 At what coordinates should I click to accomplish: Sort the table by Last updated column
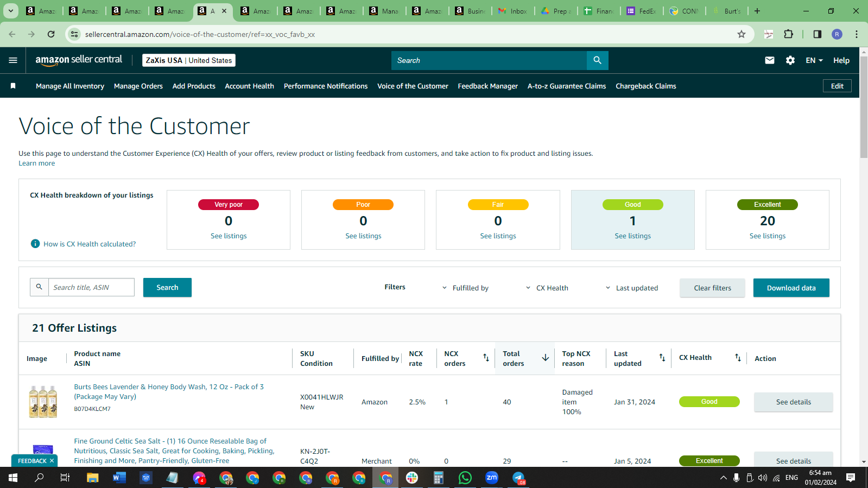[x=662, y=357]
